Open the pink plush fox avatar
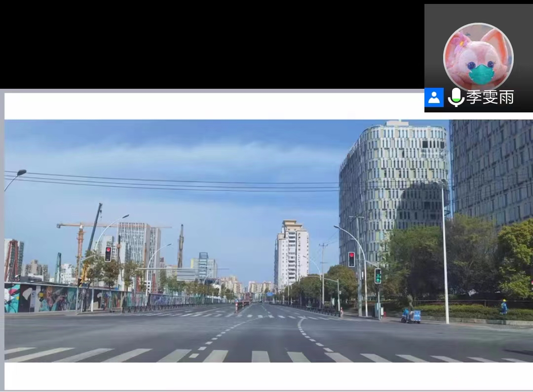The height and width of the screenshot is (392, 533). click(x=478, y=57)
